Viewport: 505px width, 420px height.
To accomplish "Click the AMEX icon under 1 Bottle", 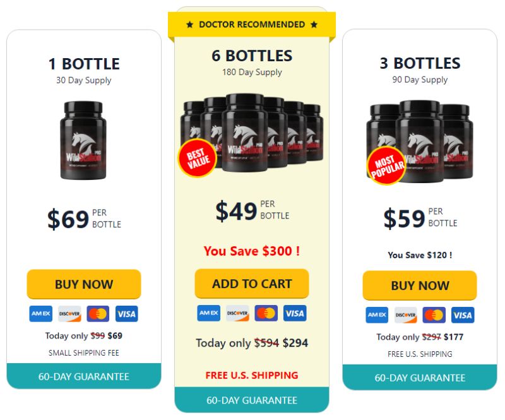I will pos(40,314).
